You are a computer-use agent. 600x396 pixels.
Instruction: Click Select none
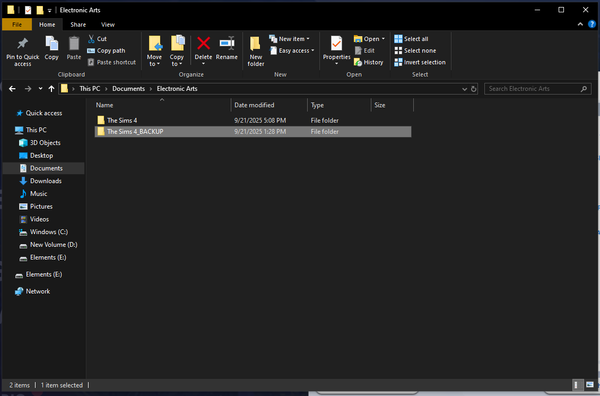coord(415,51)
